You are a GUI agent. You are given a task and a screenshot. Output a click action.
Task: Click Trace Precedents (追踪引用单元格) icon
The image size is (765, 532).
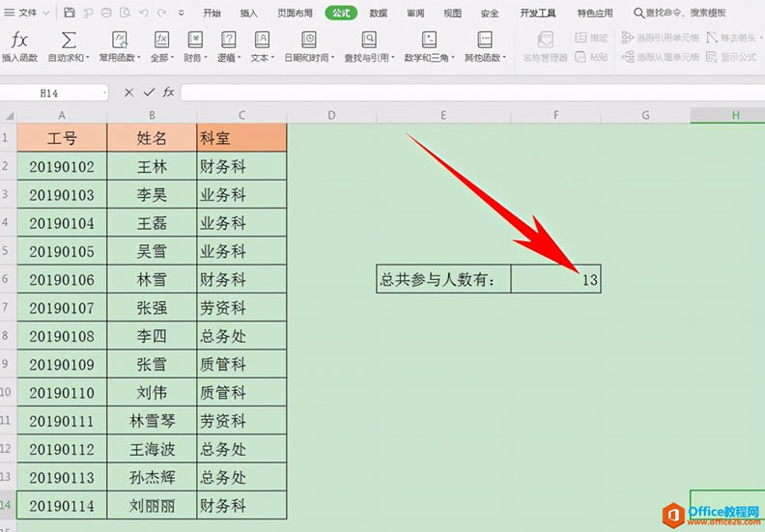[628, 38]
